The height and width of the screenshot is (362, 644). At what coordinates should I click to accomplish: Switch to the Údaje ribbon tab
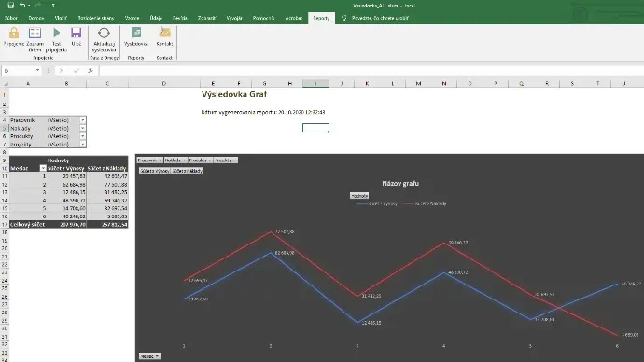pos(156,18)
